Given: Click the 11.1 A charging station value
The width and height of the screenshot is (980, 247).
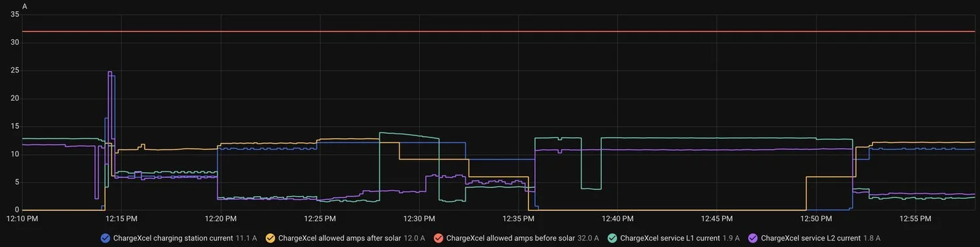Looking at the screenshot, I should (247, 239).
